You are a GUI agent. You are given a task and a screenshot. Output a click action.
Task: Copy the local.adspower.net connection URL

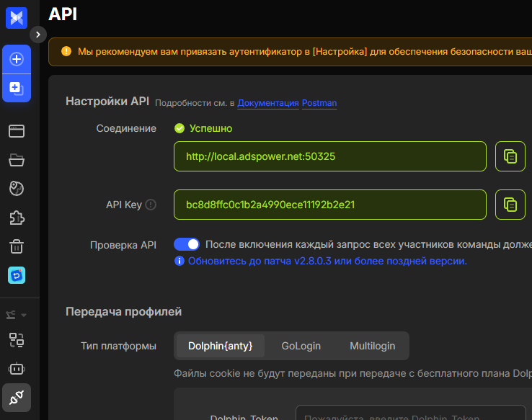(510, 156)
